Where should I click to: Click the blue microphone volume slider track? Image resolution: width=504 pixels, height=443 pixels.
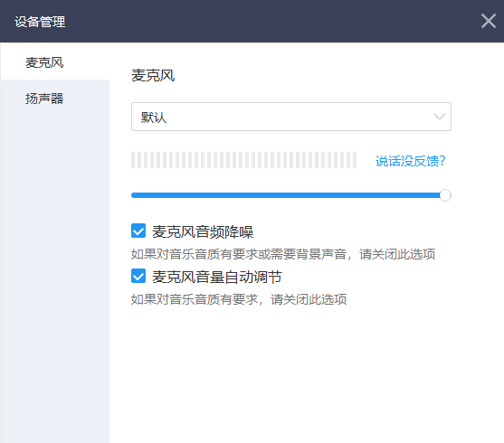click(x=285, y=195)
